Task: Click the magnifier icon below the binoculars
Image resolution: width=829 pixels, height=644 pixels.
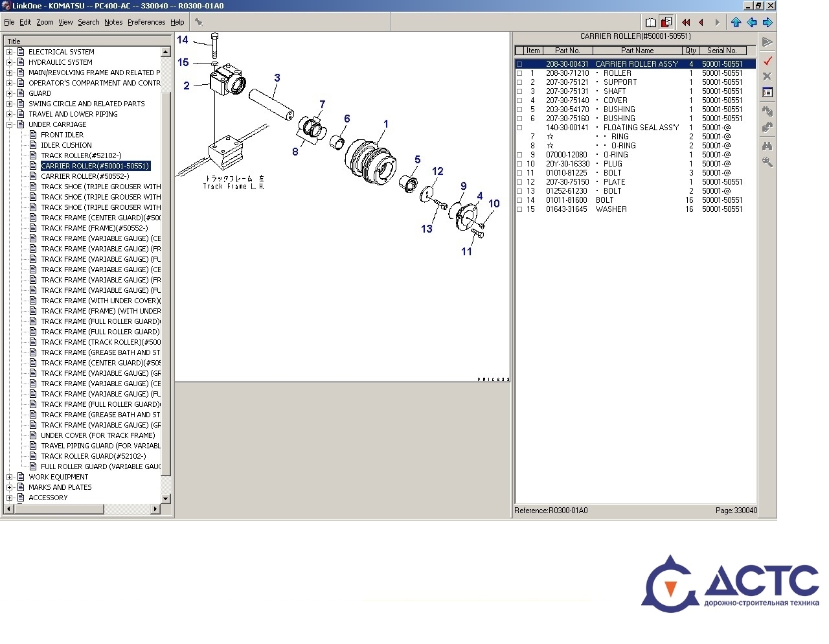Action: [767, 162]
